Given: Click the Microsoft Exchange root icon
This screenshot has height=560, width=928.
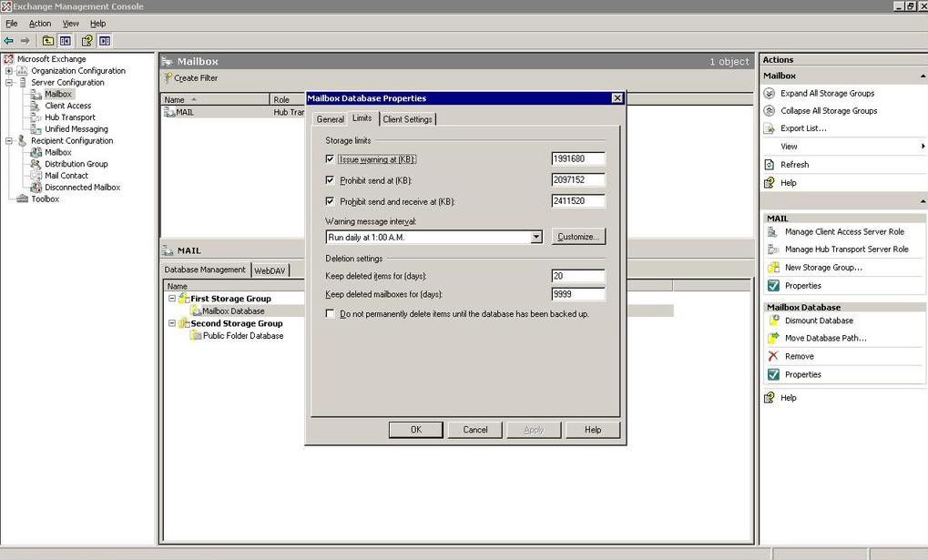Looking at the screenshot, I should pyautogui.click(x=9, y=59).
